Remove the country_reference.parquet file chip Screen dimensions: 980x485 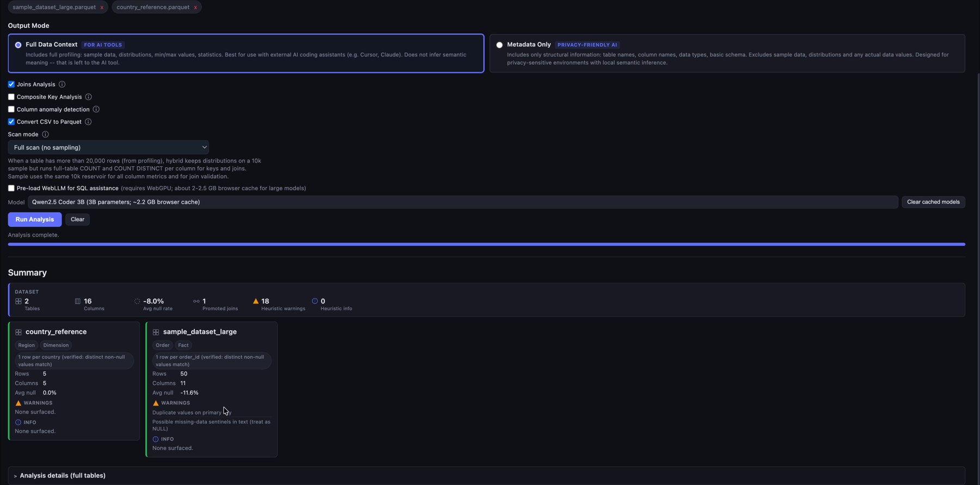pos(195,7)
